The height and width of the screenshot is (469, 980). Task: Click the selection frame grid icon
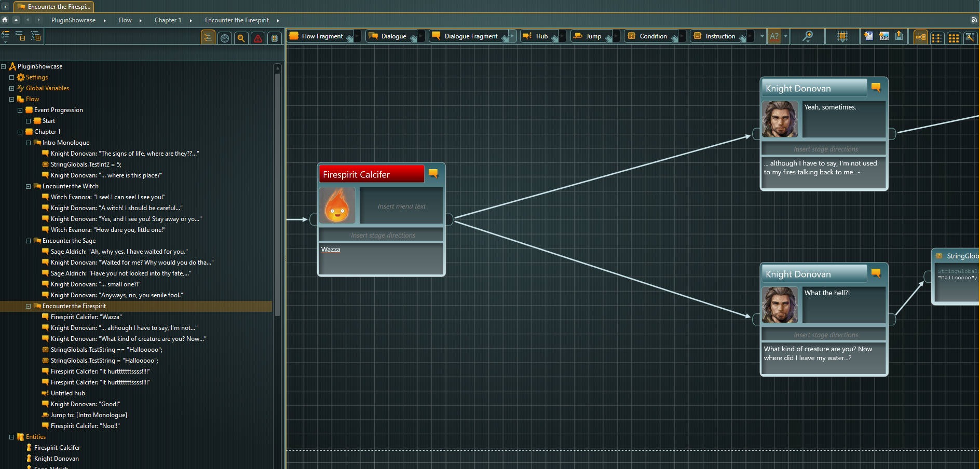pyautogui.click(x=842, y=36)
